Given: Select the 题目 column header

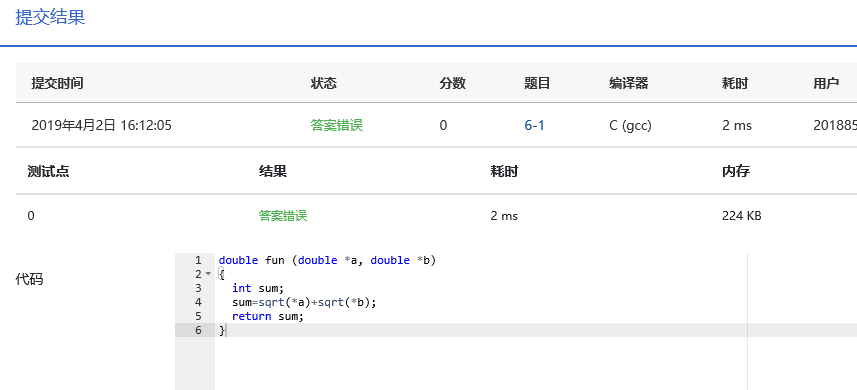Looking at the screenshot, I should (537, 84).
